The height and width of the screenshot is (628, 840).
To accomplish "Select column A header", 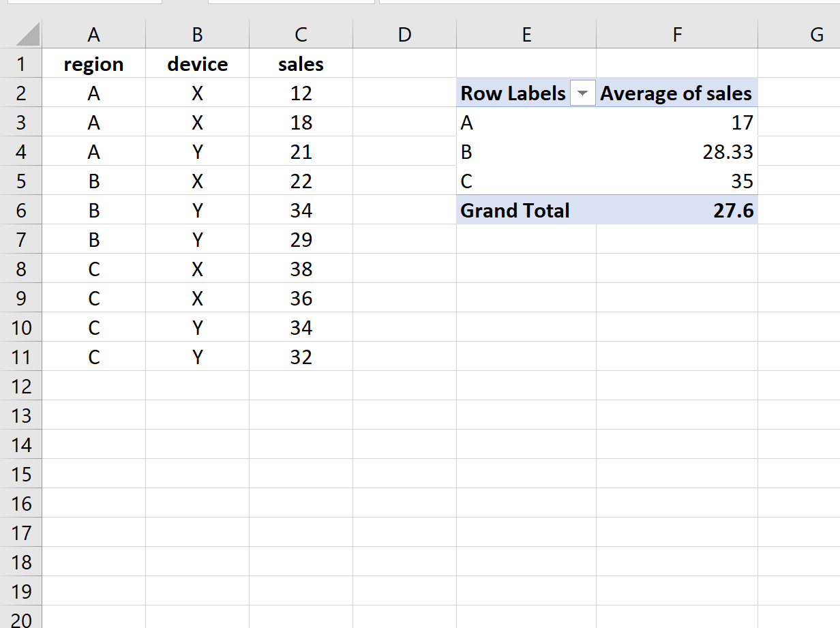I will click(x=93, y=34).
